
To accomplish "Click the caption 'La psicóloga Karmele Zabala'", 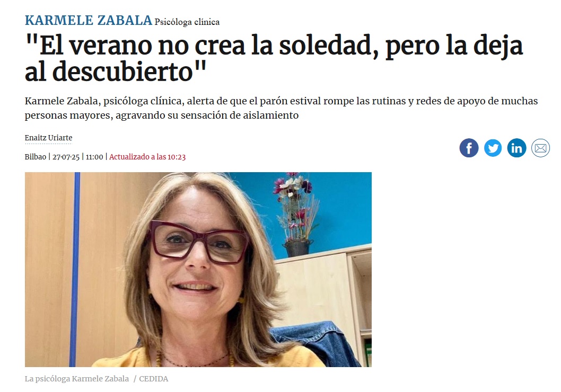I will (x=76, y=379).
